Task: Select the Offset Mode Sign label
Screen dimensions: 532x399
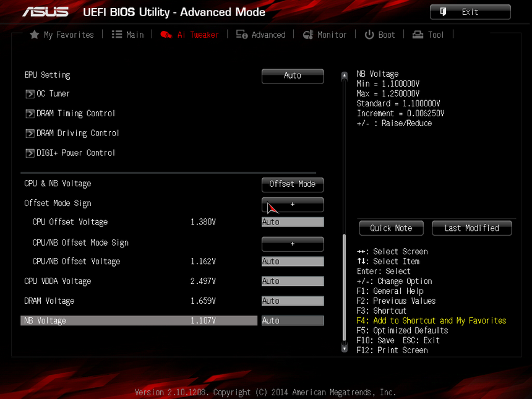Action: pos(58,204)
